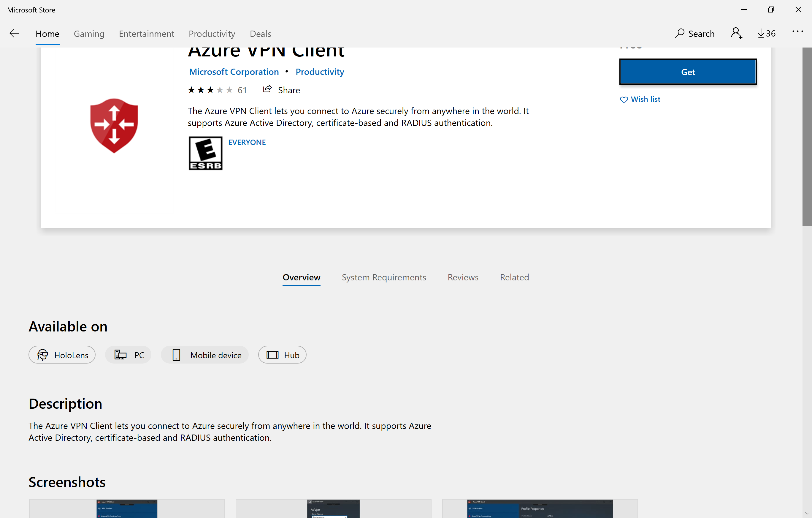Switch to the Gaming tab
This screenshot has height=518, width=812.
click(89, 34)
